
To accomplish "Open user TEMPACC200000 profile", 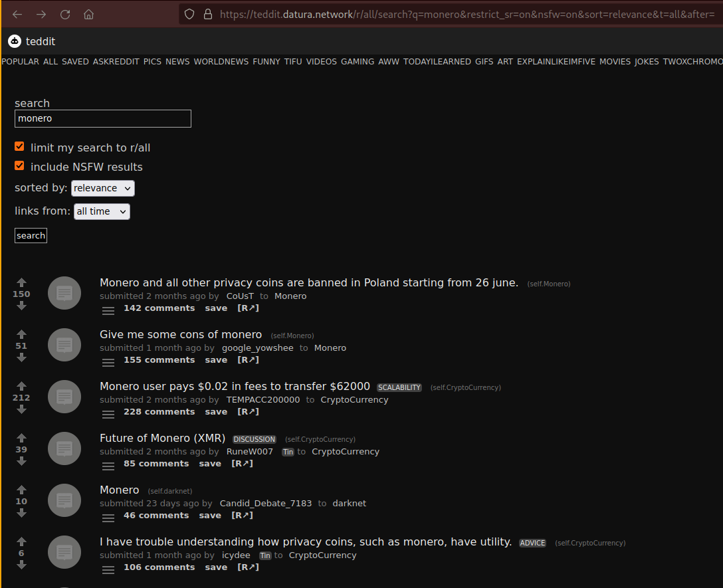I will pos(263,400).
